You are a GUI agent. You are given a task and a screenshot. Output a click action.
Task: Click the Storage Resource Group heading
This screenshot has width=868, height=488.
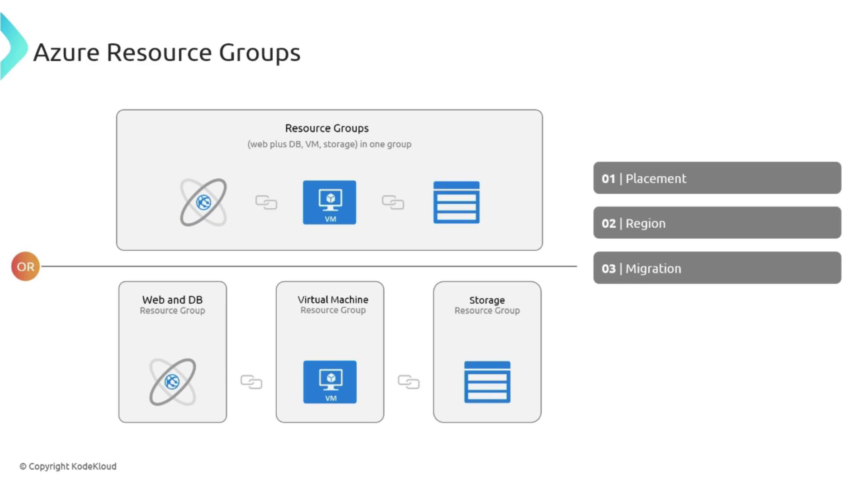[x=487, y=305]
